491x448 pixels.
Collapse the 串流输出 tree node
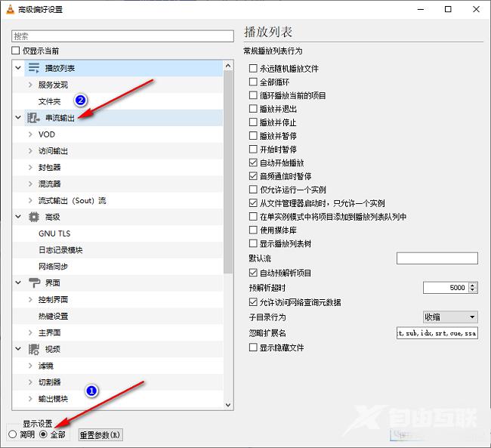pos(18,118)
